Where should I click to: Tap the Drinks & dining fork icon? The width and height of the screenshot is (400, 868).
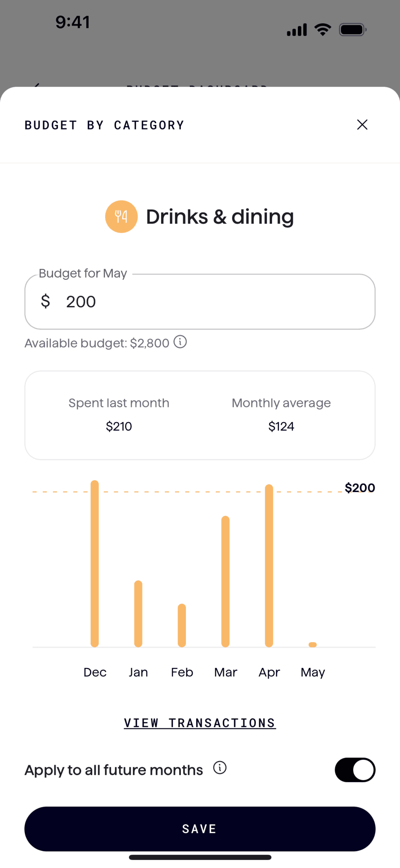(121, 216)
